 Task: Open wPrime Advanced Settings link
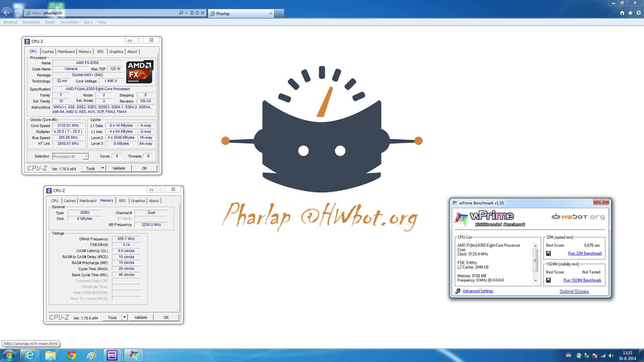pos(478,291)
